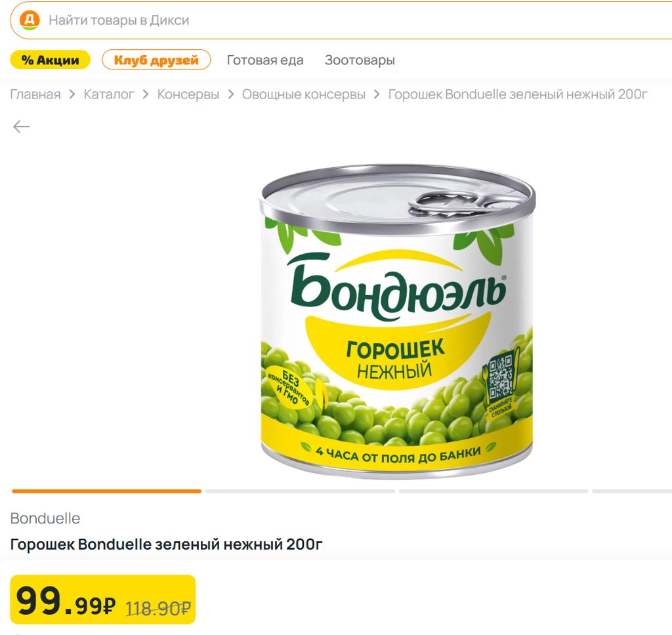Select the Готовая еда menu item
Viewport: 672px width, 635px height.
click(x=265, y=60)
